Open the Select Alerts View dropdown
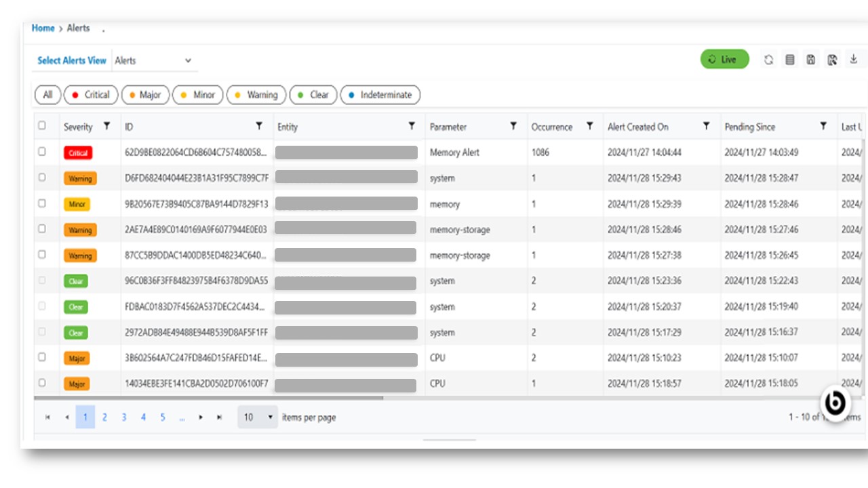868x488 pixels. pos(155,60)
